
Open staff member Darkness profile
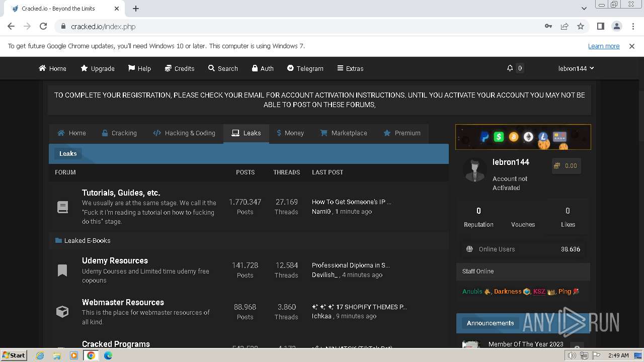[508, 291]
